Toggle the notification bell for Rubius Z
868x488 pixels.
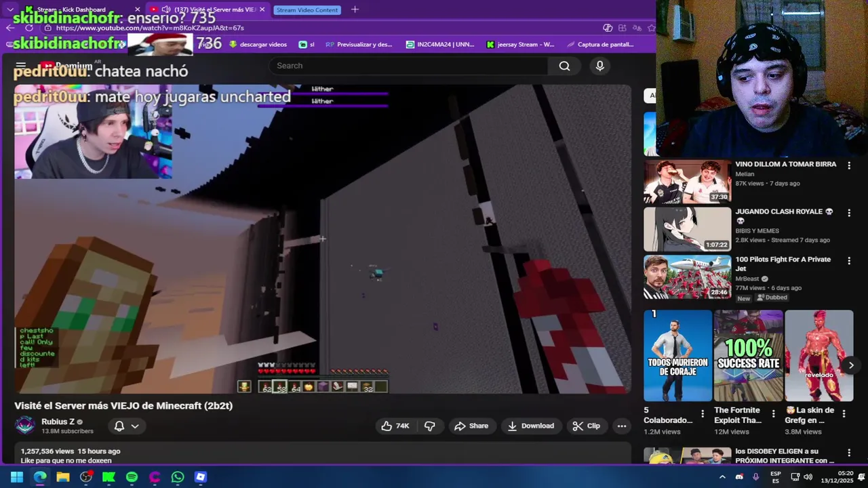119,426
